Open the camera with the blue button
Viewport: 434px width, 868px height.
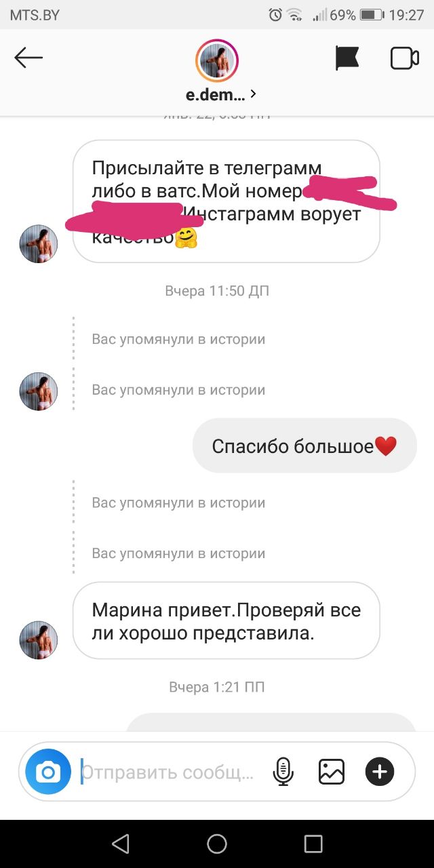click(x=48, y=772)
